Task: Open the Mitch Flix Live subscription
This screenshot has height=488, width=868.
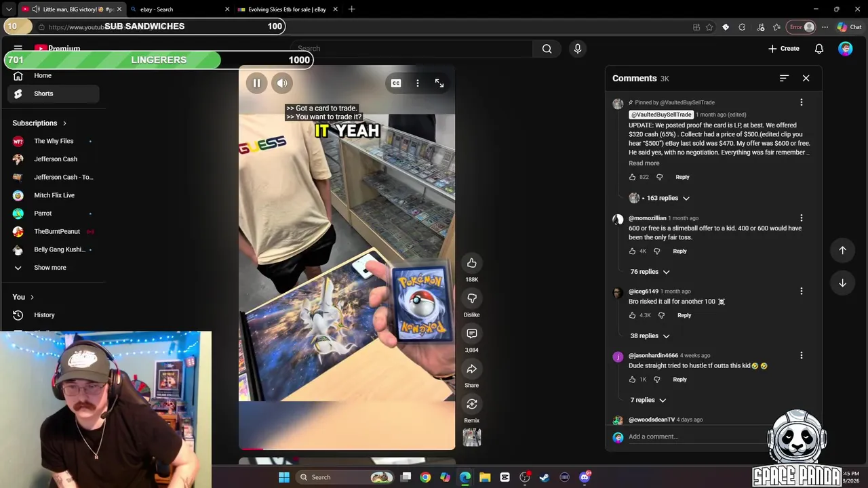Action: coord(53,195)
